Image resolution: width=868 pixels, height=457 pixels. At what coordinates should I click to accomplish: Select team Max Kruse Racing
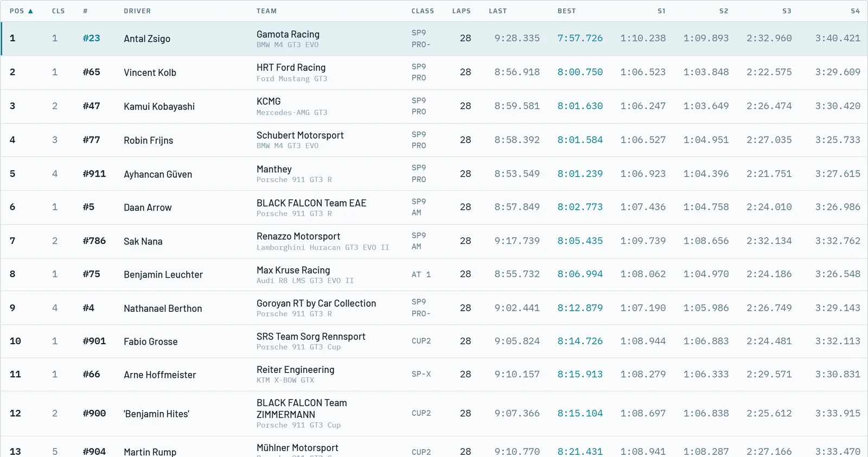tap(293, 270)
